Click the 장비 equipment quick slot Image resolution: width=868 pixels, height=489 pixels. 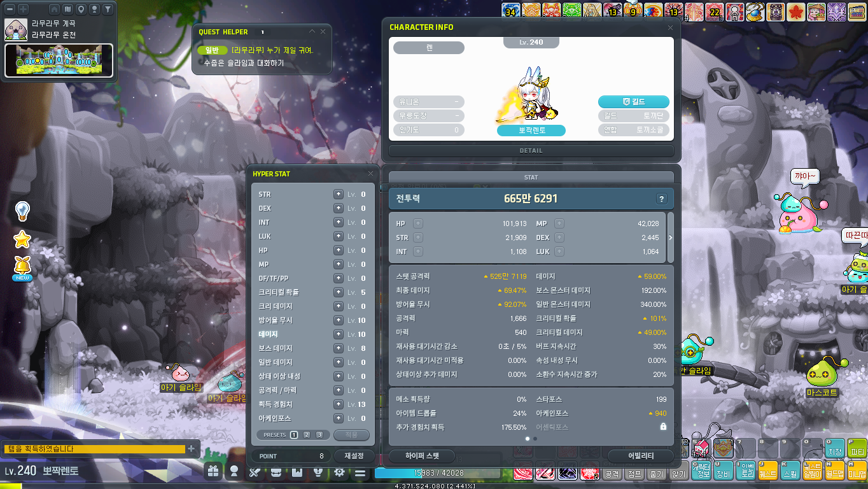[x=723, y=471]
